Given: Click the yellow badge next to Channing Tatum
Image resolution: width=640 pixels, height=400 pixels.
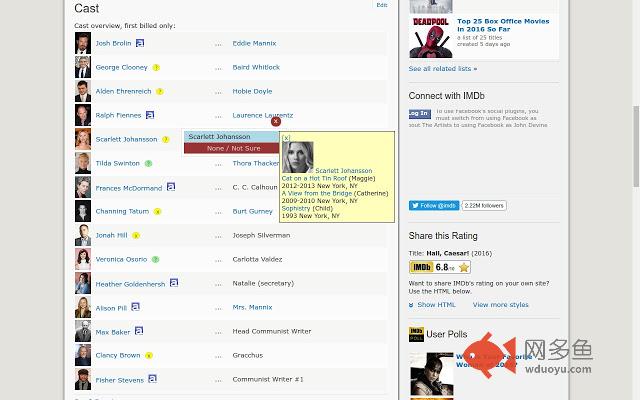Looking at the screenshot, I should pyautogui.click(x=158, y=211).
